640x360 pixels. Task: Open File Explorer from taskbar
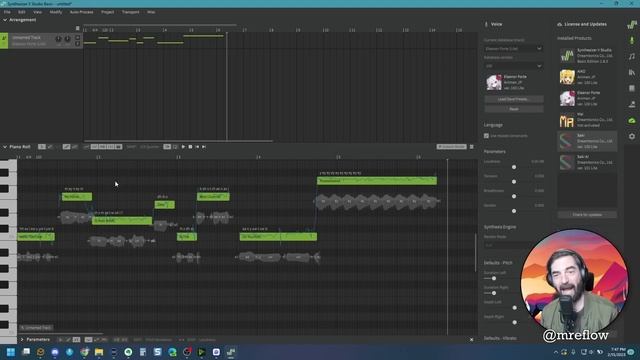point(99,352)
